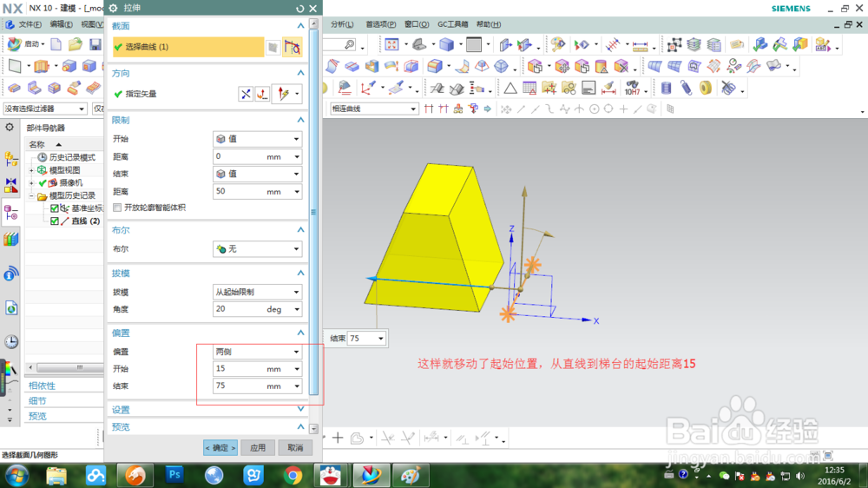Open the Start limit type dropdown
The width and height of the screenshot is (868, 488).
[x=258, y=139]
